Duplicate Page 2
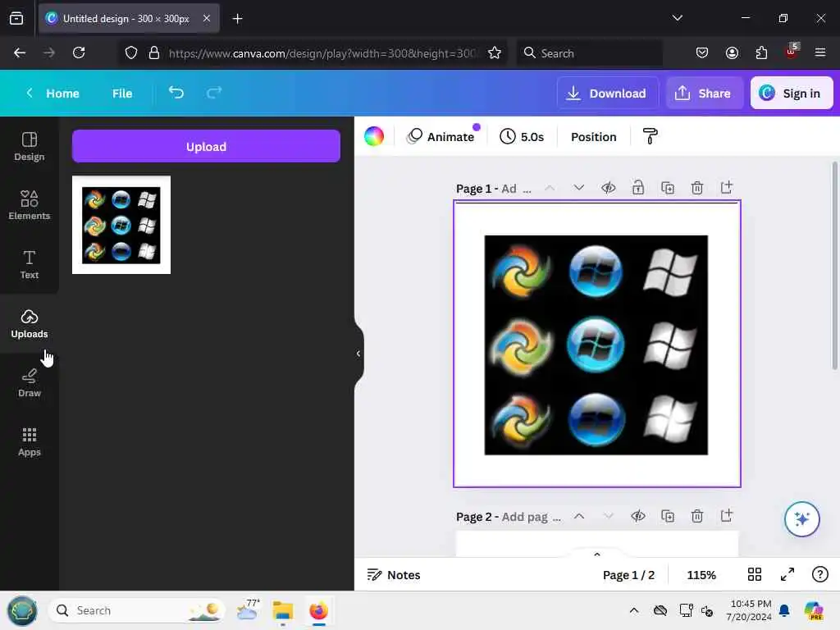 click(x=668, y=516)
